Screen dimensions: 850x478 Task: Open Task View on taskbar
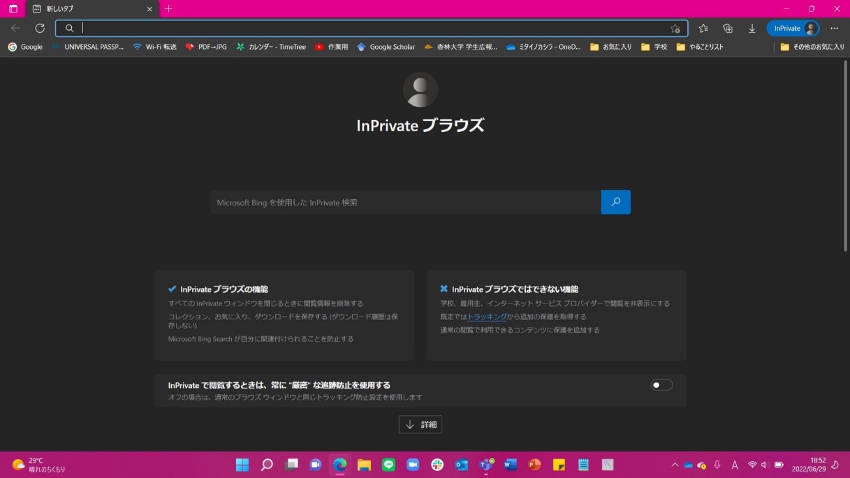point(291,464)
